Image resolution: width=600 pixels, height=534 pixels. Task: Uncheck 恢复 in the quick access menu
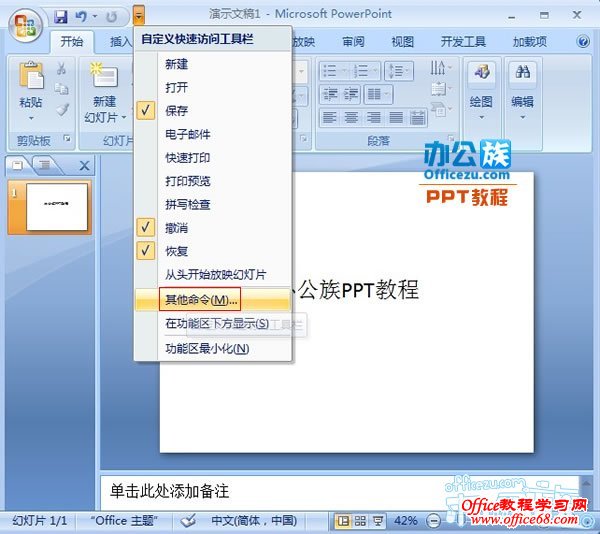pyautogui.click(x=213, y=251)
